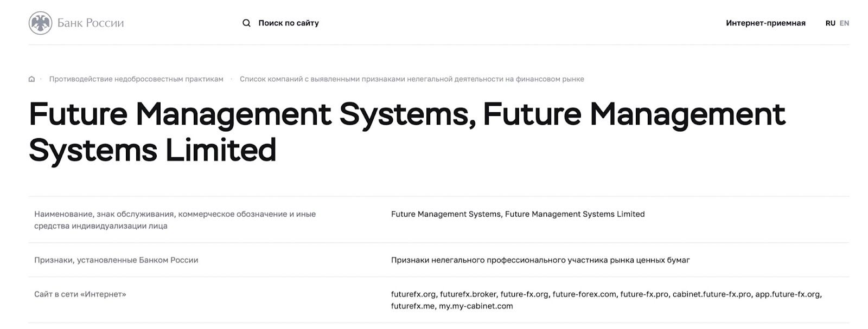Click the domain future-fx.org
Image resolution: width=868 pixels, height=329 pixels.
[524, 294]
